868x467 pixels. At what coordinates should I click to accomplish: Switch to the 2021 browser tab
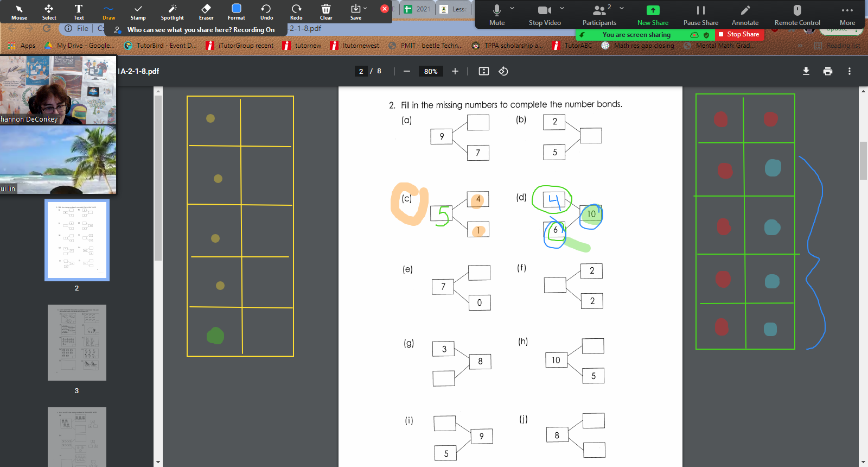[x=417, y=9]
